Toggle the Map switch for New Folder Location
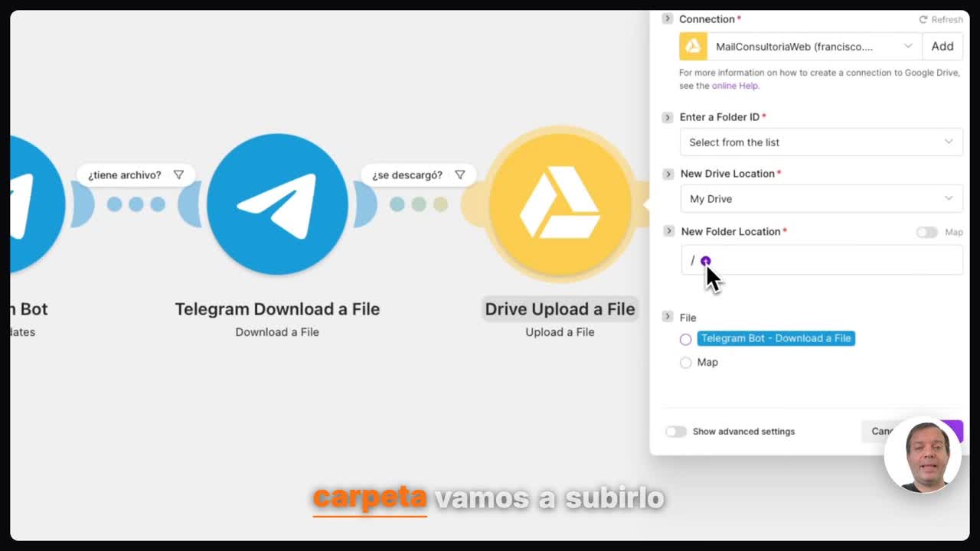This screenshot has height=551, width=980. point(927,232)
